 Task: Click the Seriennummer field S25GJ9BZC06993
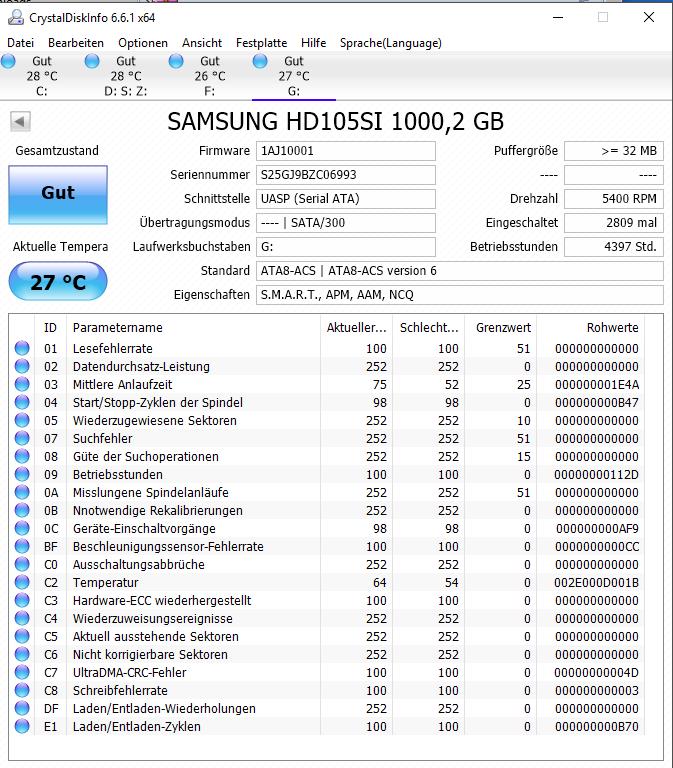tap(346, 175)
